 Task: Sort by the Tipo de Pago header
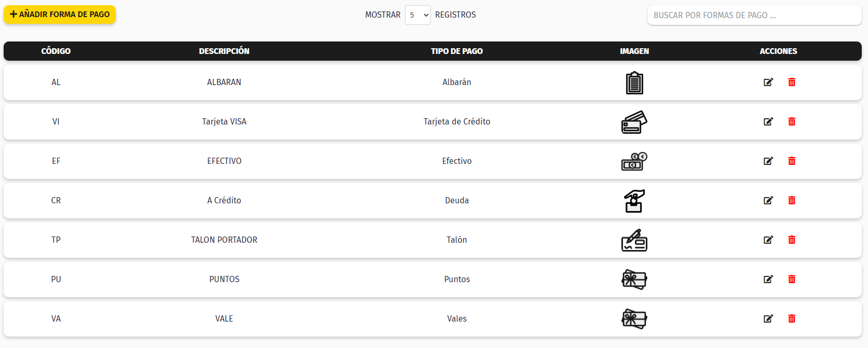pyautogui.click(x=457, y=51)
